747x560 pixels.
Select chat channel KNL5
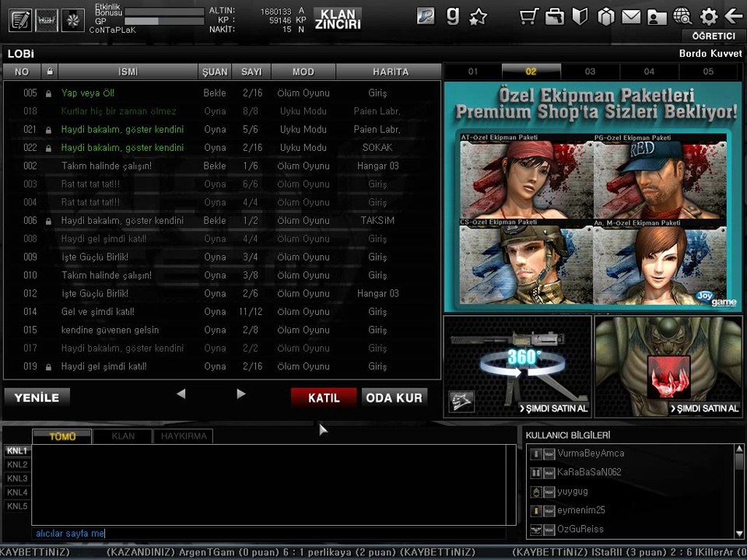coord(17,506)
